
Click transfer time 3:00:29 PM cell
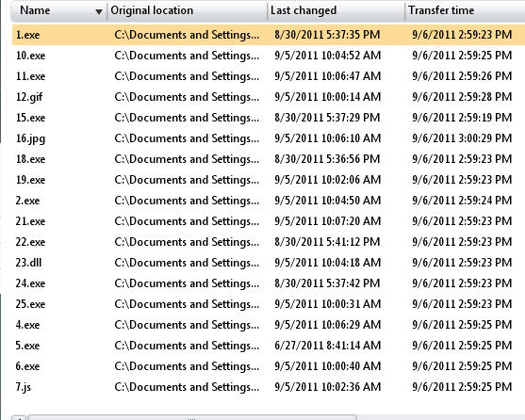point(462,138)
